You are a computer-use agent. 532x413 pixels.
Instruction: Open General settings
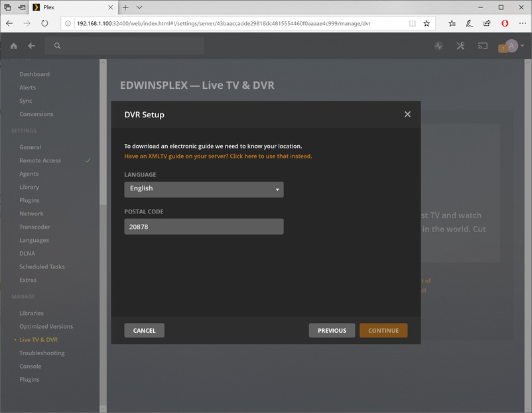(x=31, y=147)
